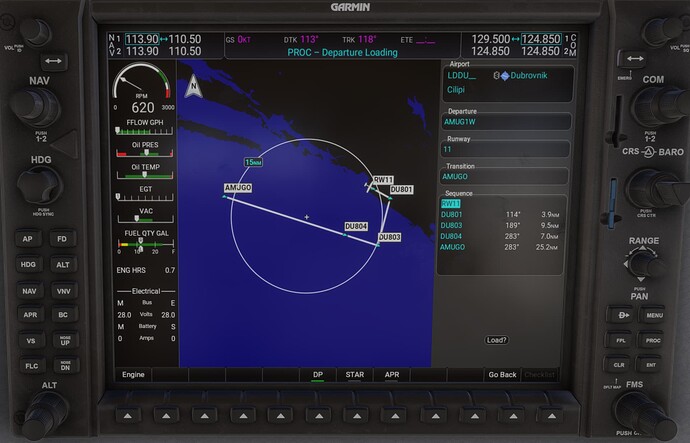
Task: Engage the HDG mode button
Action: tap(28, 264)
